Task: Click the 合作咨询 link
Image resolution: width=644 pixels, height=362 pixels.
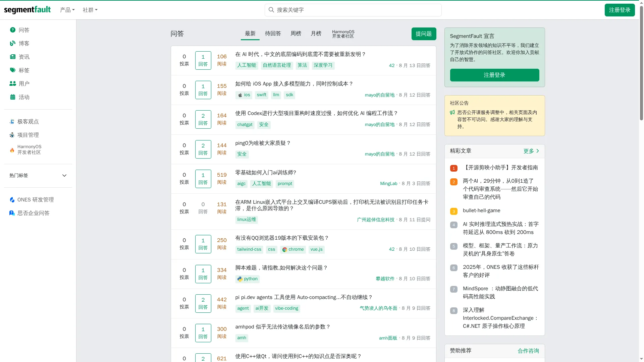Action: tap(528, 351)
